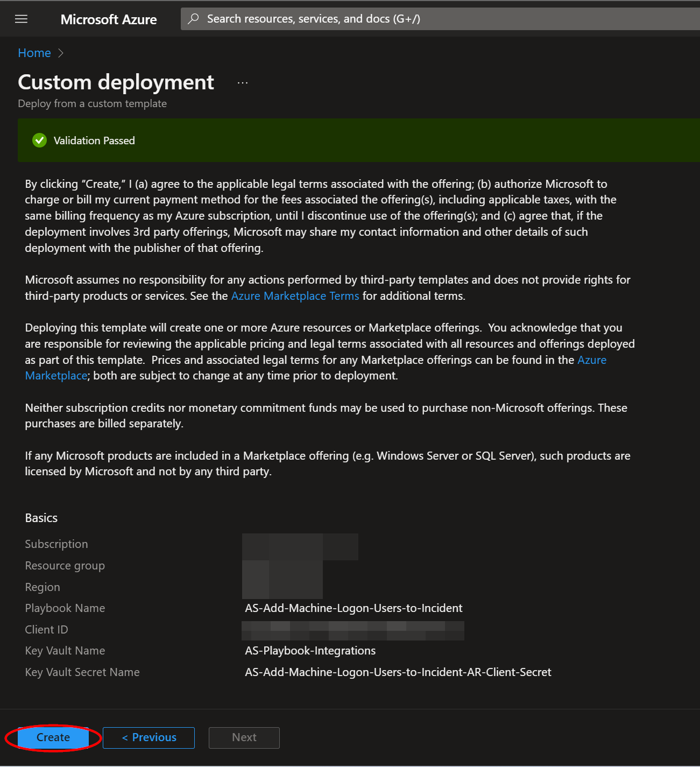Click the disabled Next button

[244, 737]
